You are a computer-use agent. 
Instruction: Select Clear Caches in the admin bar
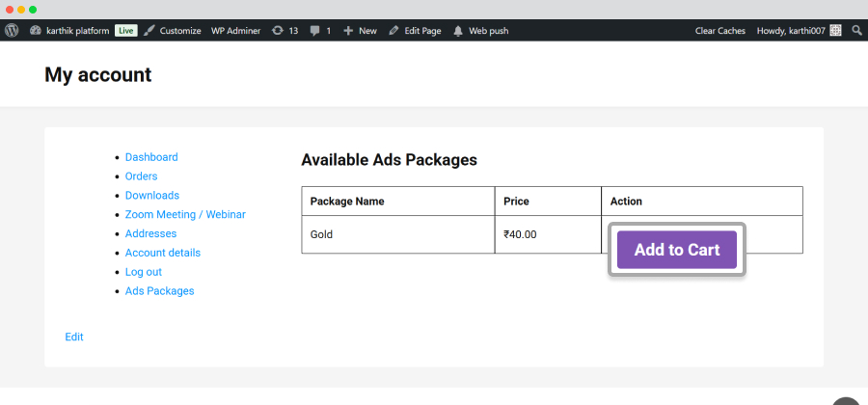720,31
